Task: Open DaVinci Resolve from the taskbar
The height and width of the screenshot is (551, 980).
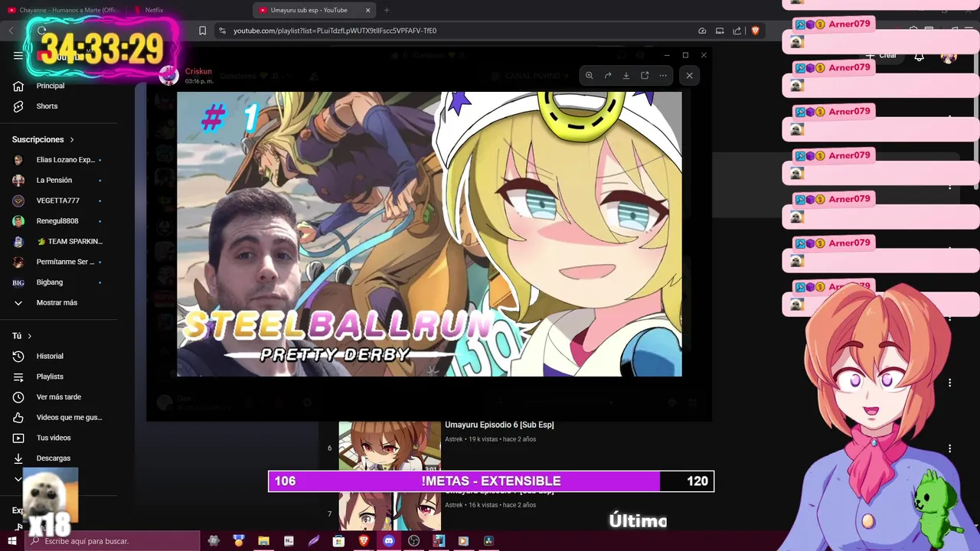Action: tap(488, 541)
